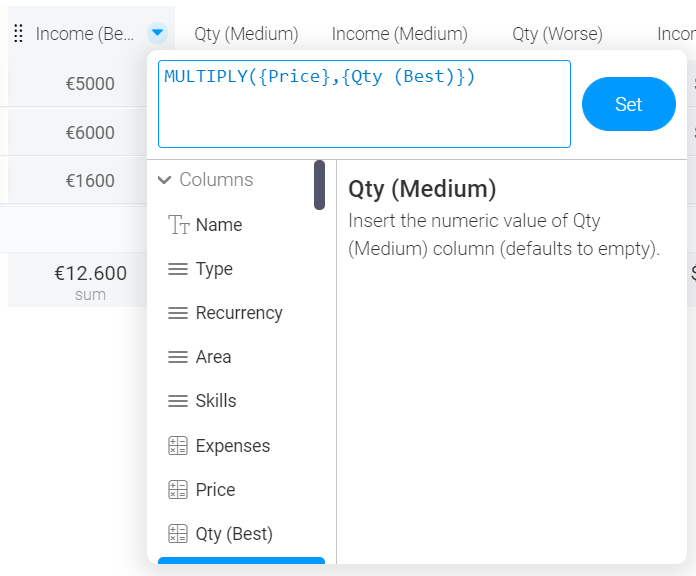Image resolution: width=696 pixels, height=576 pixels.
Task: Click the Price formula column icon
Action: tap(178, 490)
